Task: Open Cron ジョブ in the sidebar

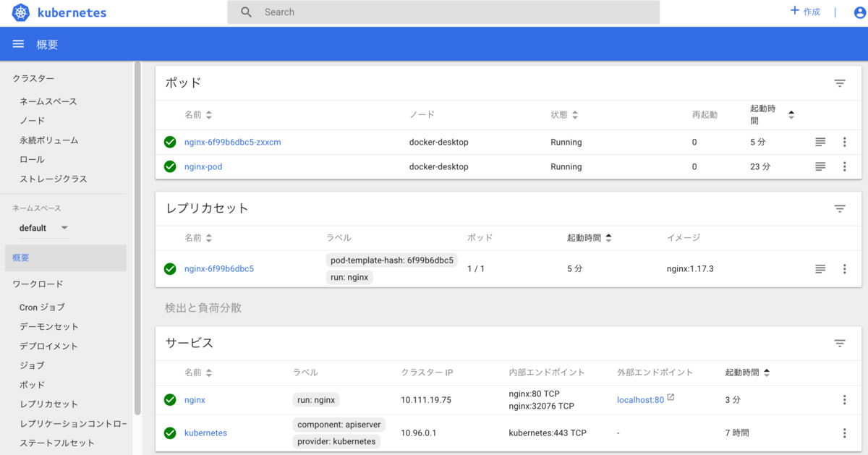Action: [42, 307]
